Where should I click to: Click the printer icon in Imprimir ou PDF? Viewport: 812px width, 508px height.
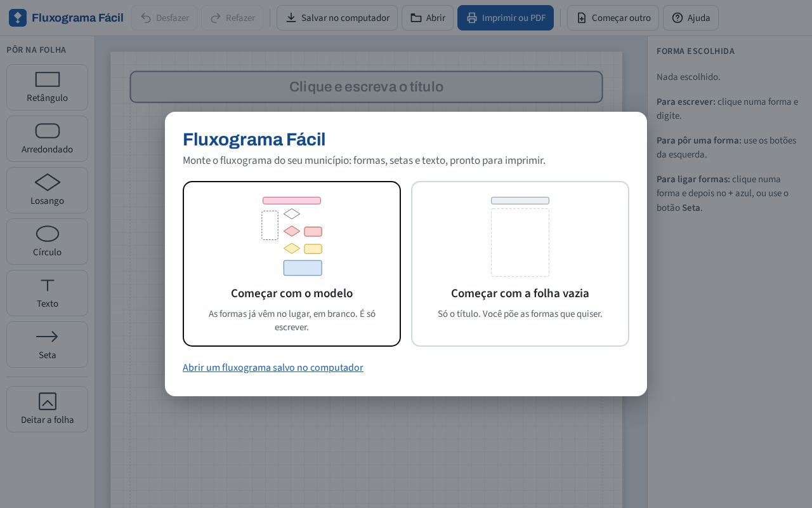[x=472, y=18]
